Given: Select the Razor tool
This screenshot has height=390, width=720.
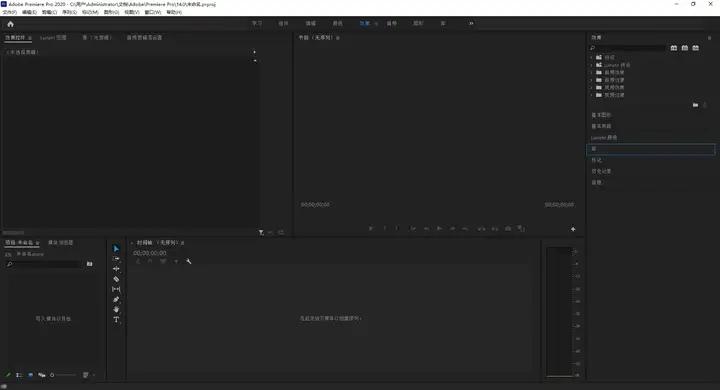Looking at the screenshot, I should pos(116,279).
